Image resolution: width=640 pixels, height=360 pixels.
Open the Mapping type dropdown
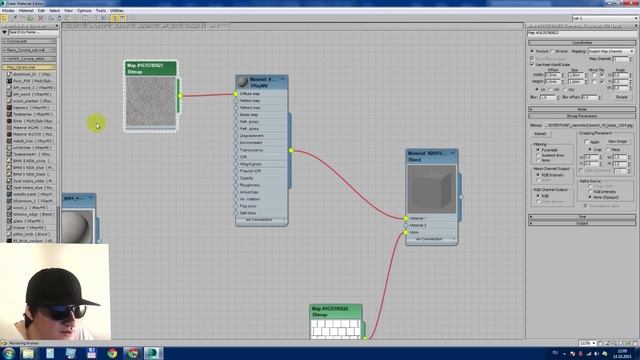(611, 51)
